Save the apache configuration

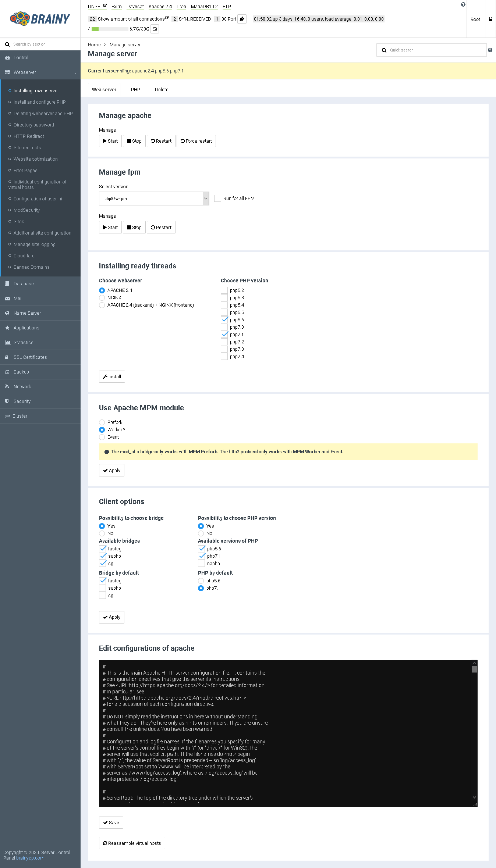tap(111, 823)
